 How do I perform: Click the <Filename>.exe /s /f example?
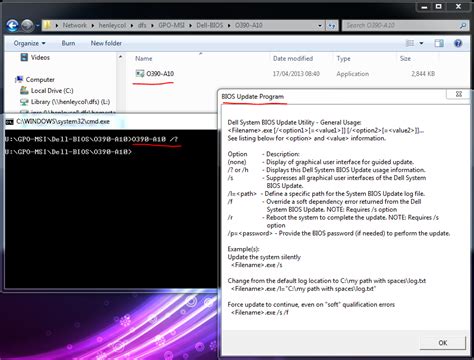(x=260, y=313)
